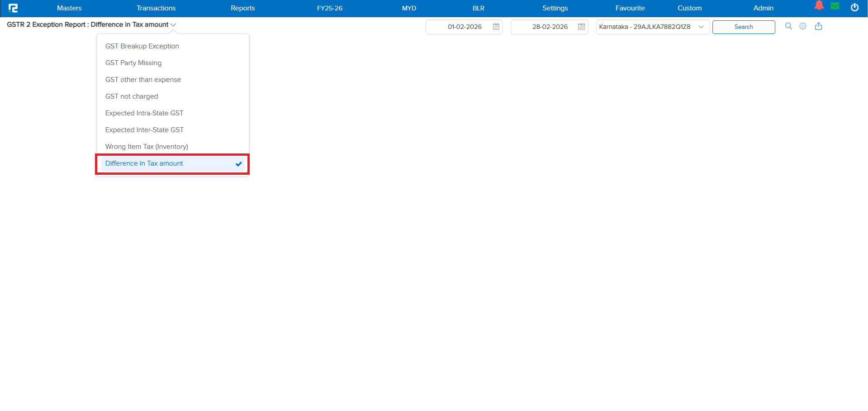
Task: Open the Karnataka GSTIN dropdown
Action: [x=701, y=27]
